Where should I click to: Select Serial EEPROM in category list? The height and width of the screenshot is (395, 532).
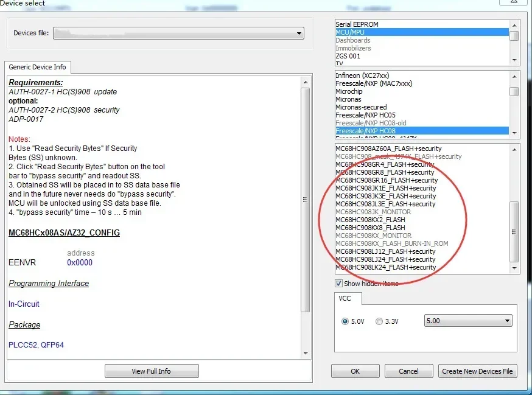[422, 24]
